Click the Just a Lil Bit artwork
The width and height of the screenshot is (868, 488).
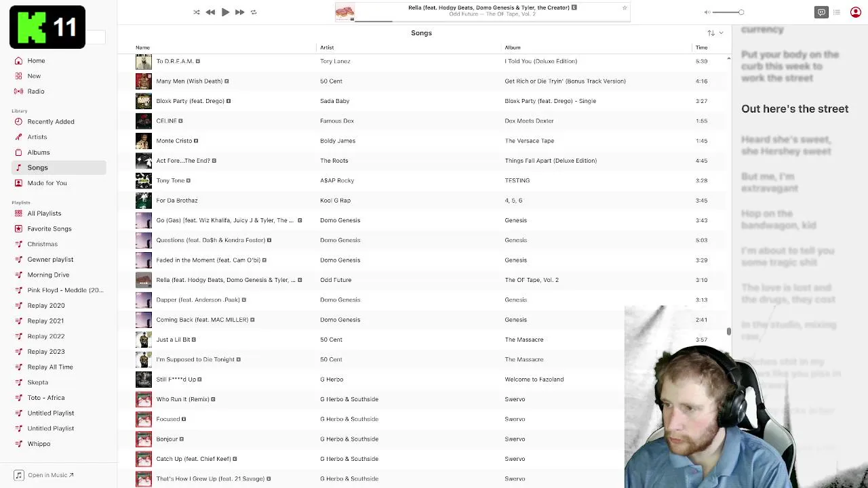coord(144,340)
